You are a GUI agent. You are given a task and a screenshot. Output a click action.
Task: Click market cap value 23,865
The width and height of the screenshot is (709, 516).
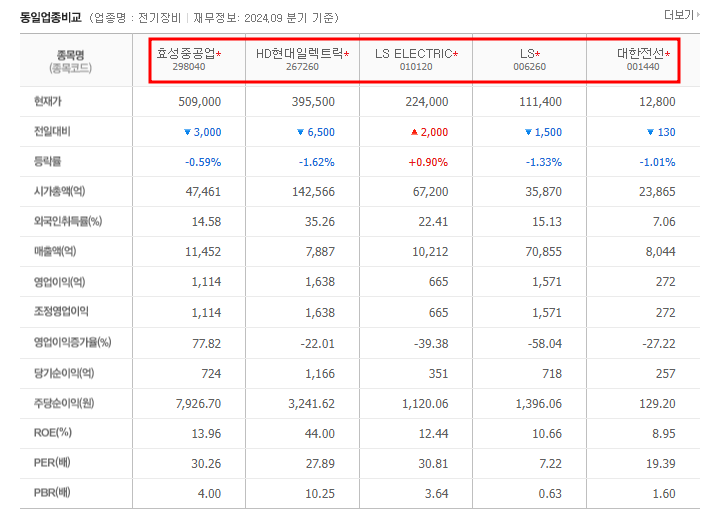[x=657, y=192]
